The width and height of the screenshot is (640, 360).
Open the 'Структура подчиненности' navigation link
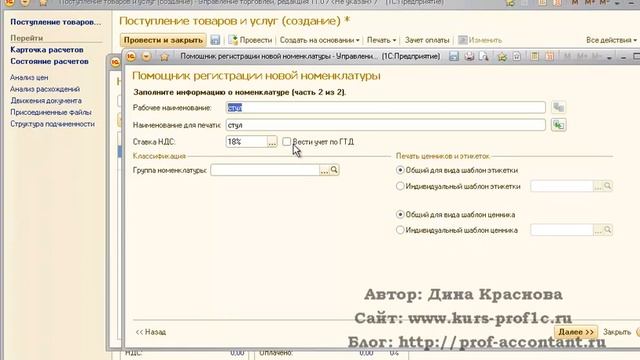pos(53,124)
